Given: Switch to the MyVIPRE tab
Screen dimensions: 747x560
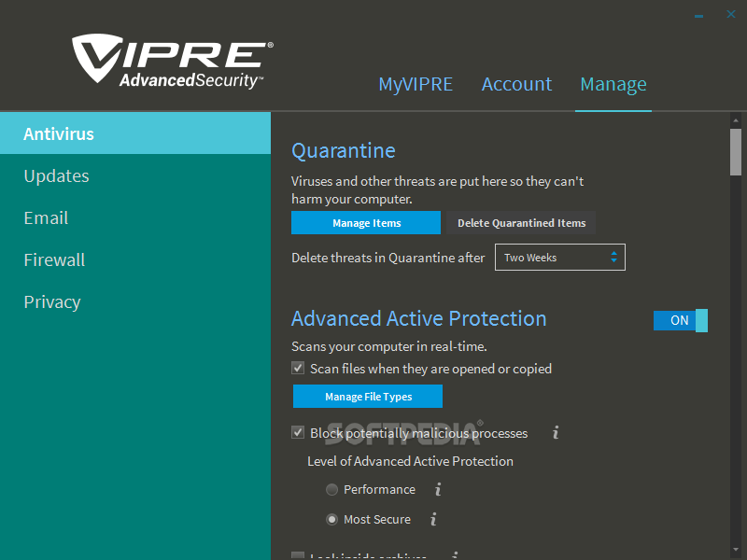Looking at the screenshot, I should click(416, 84).
